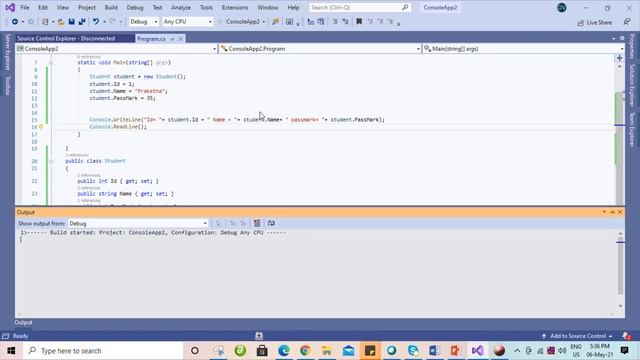Close the Output panel
Viewport: 640px width, 360px height.
coord(620,212)
